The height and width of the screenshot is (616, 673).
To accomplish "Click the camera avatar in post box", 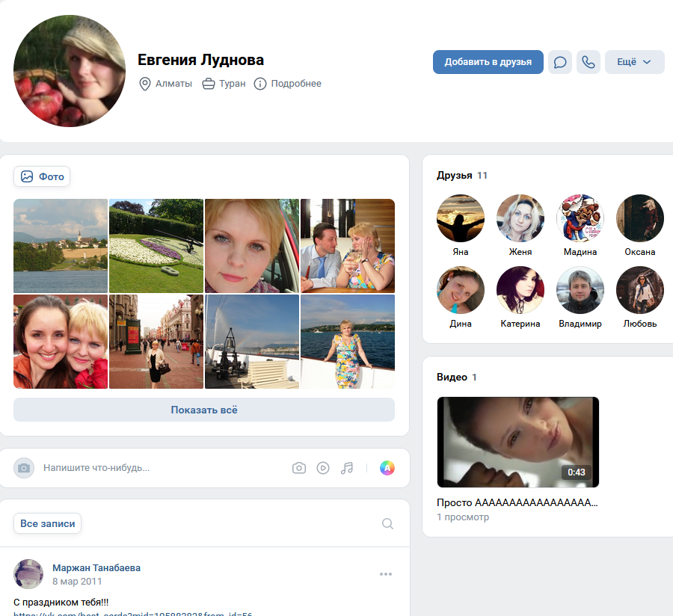I will (x=24, y=468).
